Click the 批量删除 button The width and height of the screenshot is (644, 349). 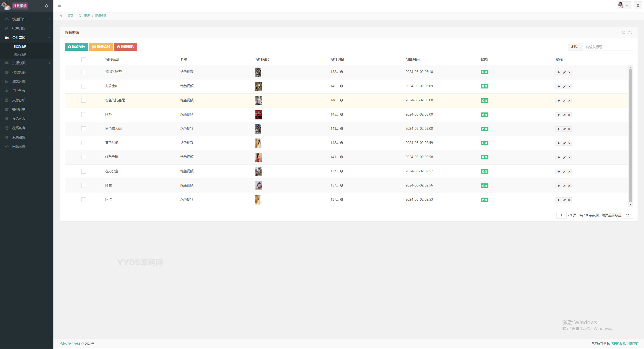125,47
